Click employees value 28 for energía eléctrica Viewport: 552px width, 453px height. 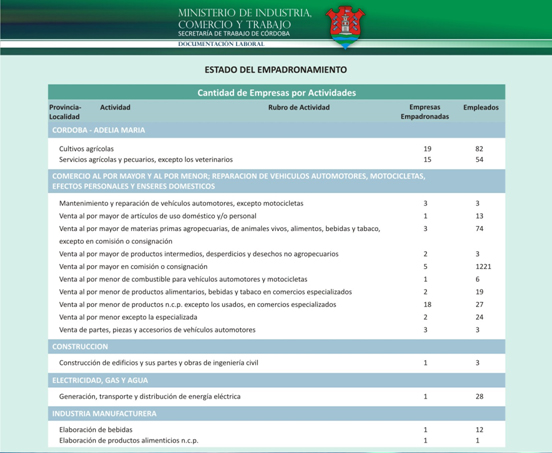479,397
